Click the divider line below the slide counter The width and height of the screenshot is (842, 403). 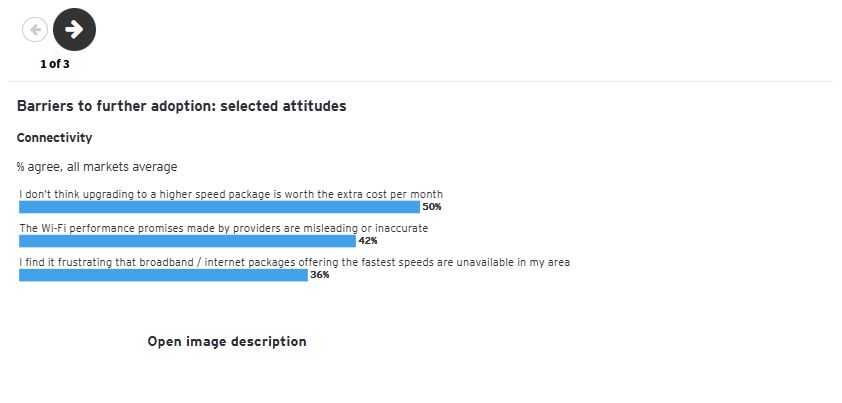click(x=420, y=81)
